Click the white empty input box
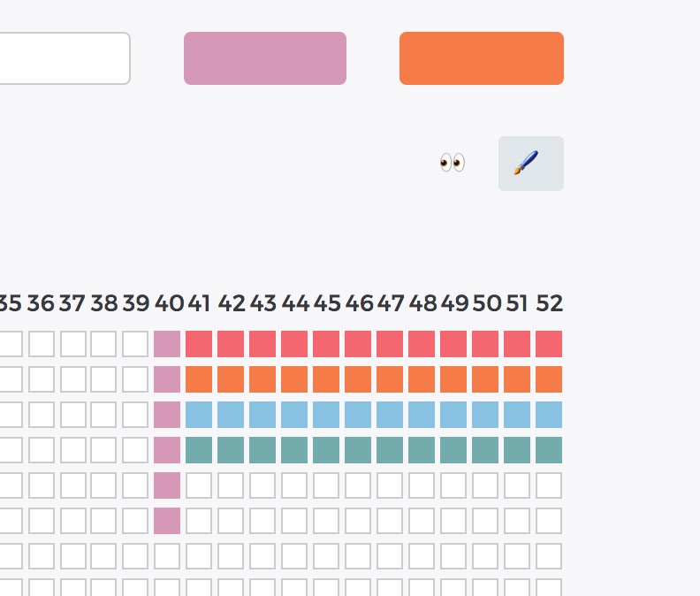The height and width of the screenshot is (596, 700). (63, 58)
